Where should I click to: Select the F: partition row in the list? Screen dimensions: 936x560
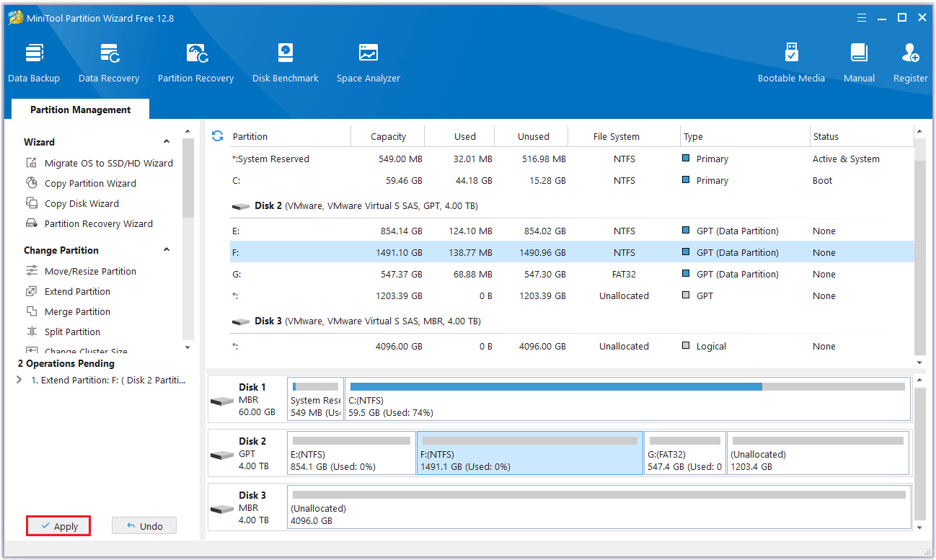pyautogui.click(x=571, y=252)
